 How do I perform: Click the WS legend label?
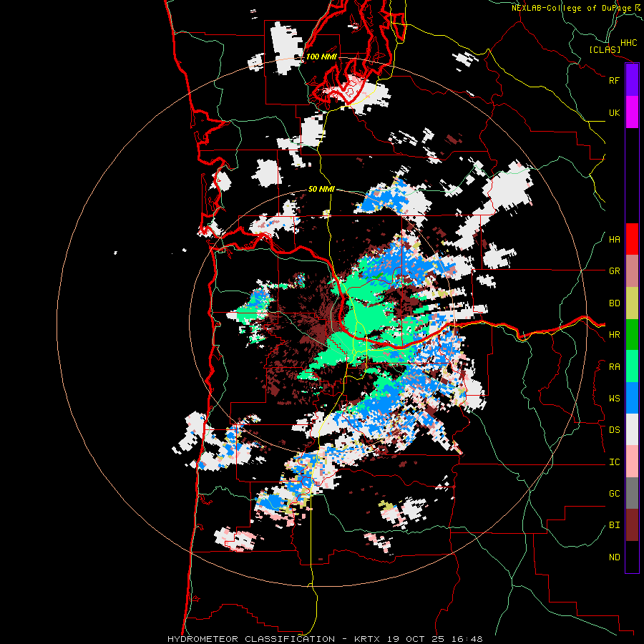pos(614,399)
